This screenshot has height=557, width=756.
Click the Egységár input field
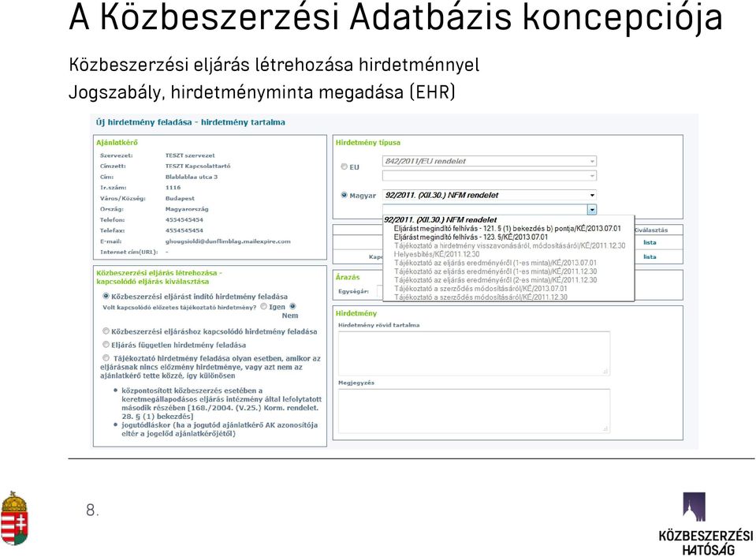tap(379, 291)
